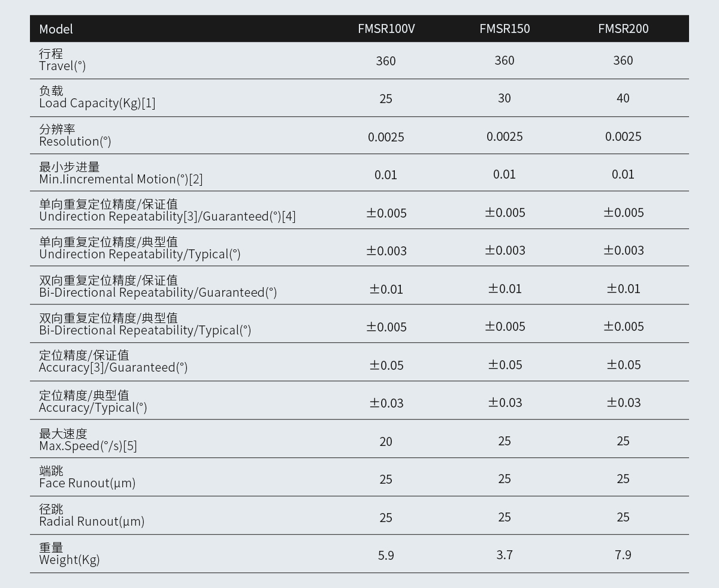719x588 pixels.
Task: Click the FMSR200 column header
Action: (x=623, y=29)
